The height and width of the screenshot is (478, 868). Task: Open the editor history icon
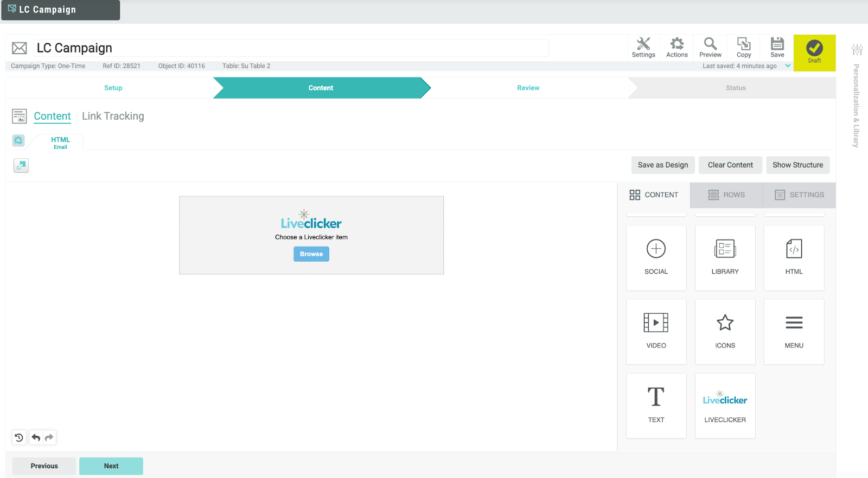[x=19, y=437]
